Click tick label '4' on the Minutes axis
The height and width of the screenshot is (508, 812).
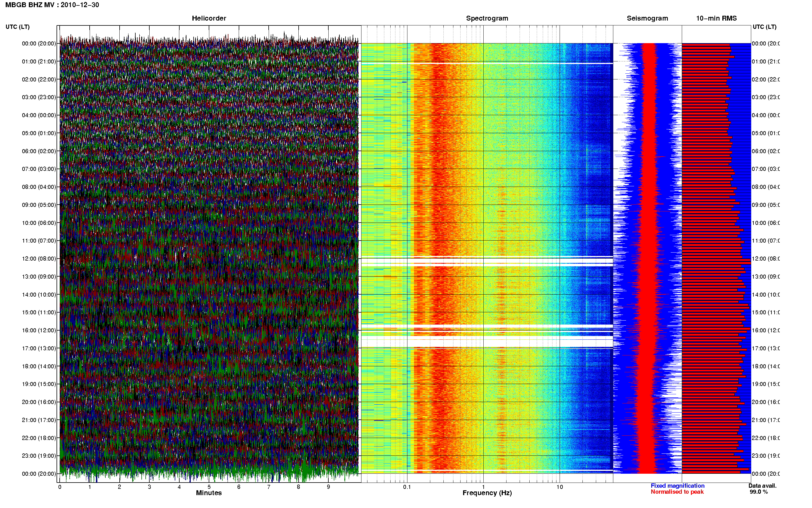pyautogui.click(x=179, y=487)
